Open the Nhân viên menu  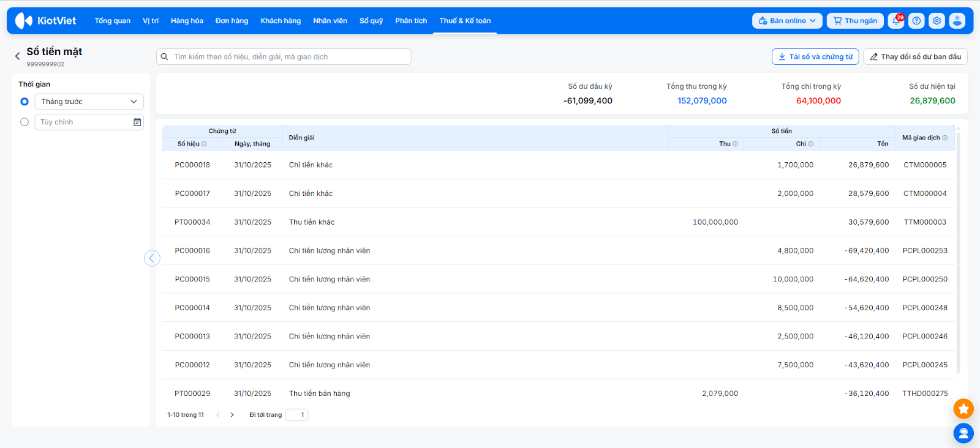tap(330, 21)
